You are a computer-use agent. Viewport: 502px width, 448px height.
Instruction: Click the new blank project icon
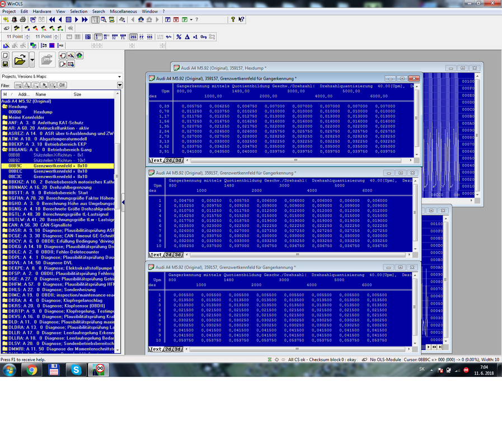click(x=5, y=55)
